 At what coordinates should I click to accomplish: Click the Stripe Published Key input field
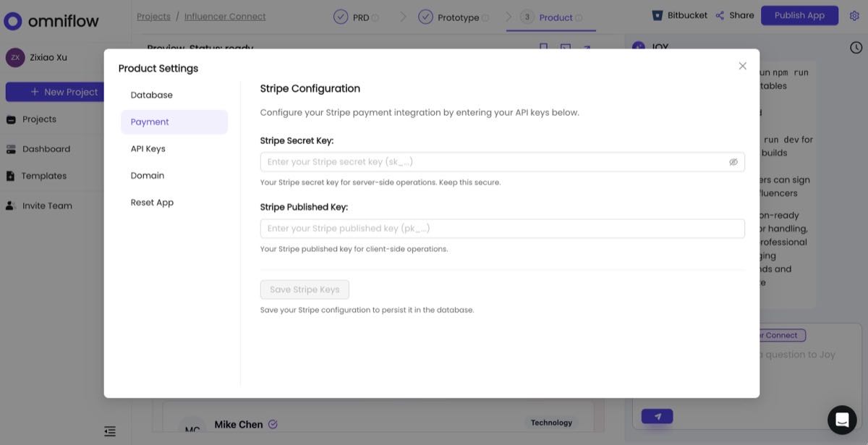pyautogui.click(x=502, y=228)
